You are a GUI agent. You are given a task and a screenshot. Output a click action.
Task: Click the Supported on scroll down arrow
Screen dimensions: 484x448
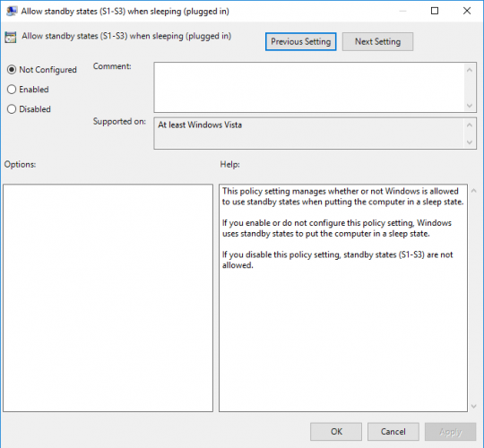[x=470, y=142]
